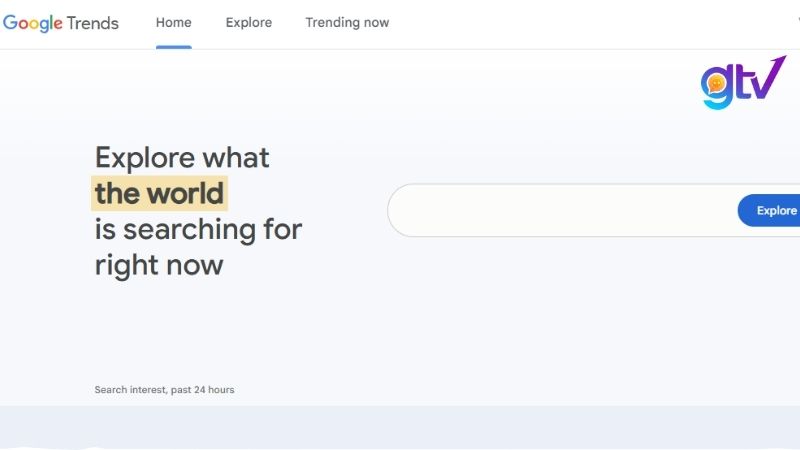Click the gtv watermark logo

click(742, 83)
